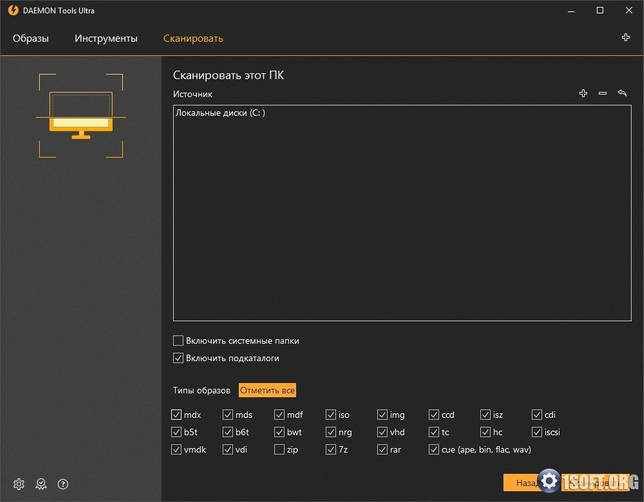
Task: Toggle the 7z checkbox
Action: [331, 449]
